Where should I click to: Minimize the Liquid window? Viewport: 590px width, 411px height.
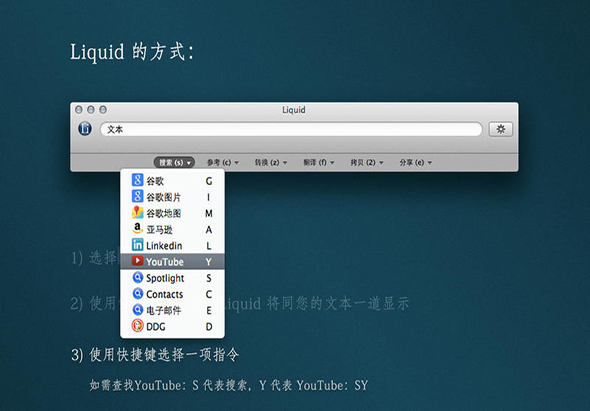(x=91, y=110)
